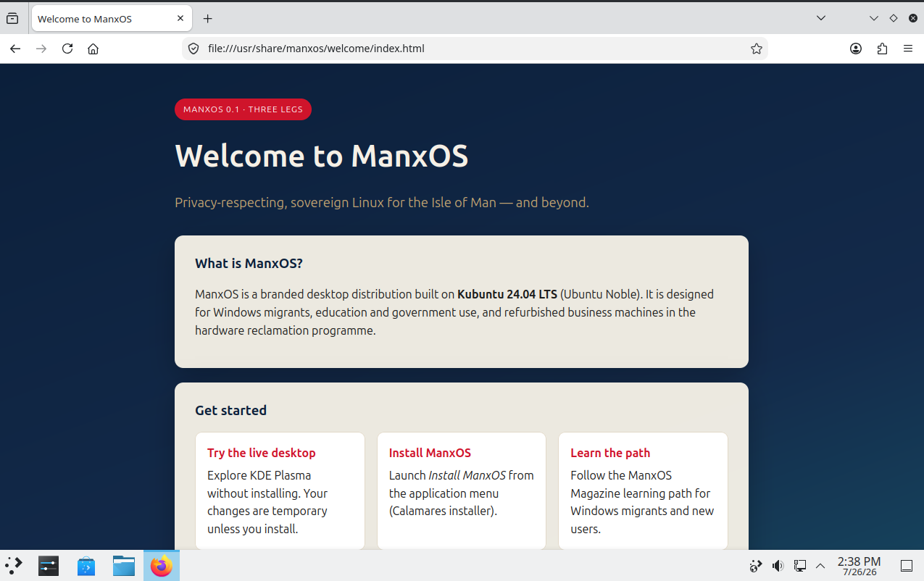Go forward one page
This screenshot has height=581, width=924.
(x=41, y=49)
